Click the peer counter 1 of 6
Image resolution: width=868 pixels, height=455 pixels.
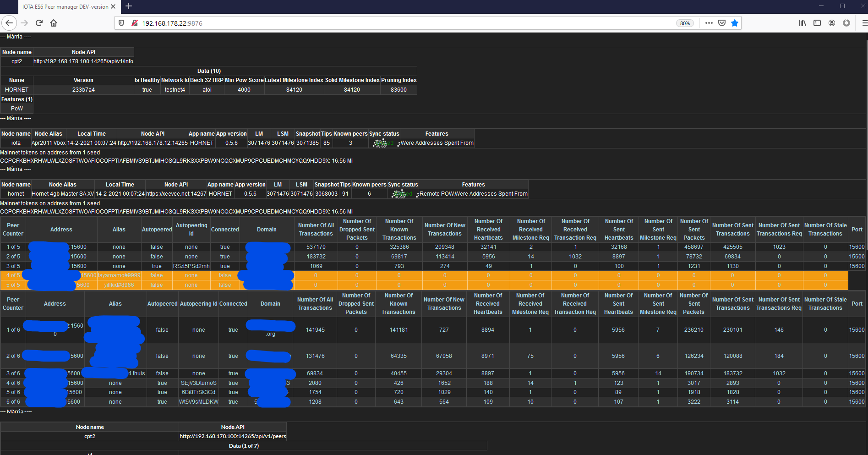coord(13,330)
